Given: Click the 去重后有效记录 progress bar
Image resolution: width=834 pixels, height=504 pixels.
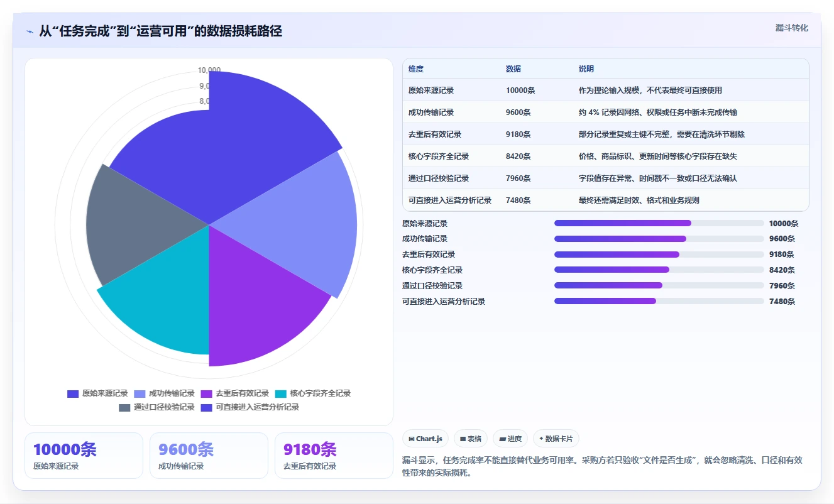Looking at the screenshot, I should (x=659, y=255).
